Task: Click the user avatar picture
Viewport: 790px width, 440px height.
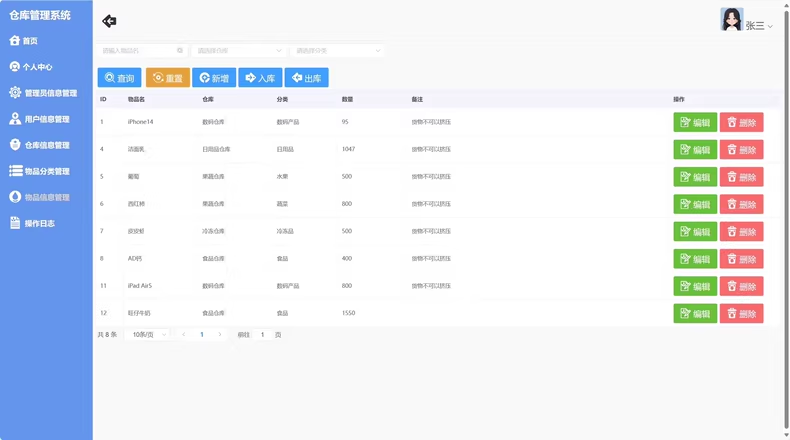Action: pyautogui.click(x=732, y=20)
